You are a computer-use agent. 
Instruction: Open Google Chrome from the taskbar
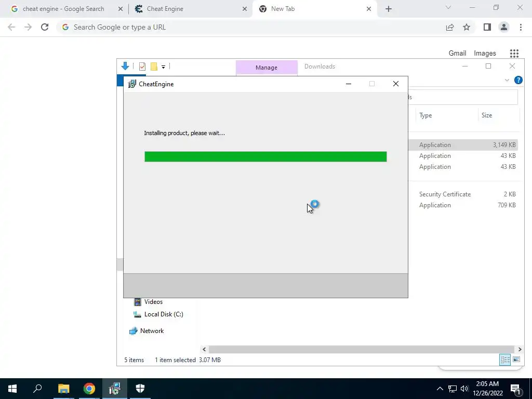tap(89, 389)
